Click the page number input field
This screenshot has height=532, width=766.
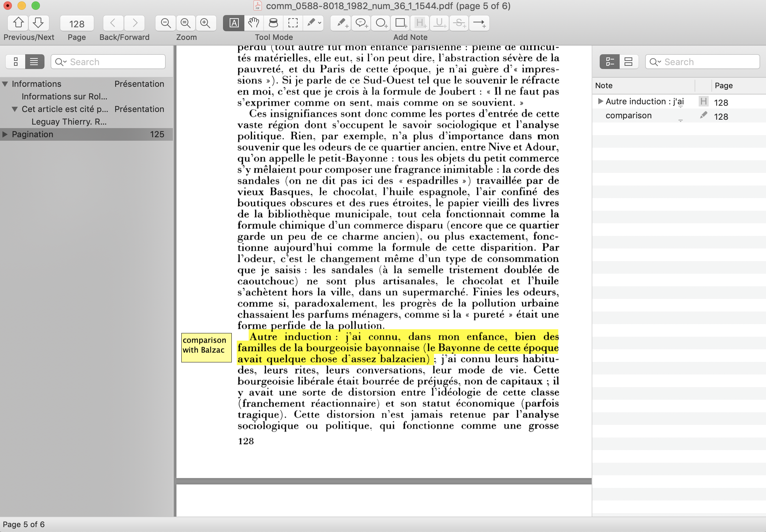76,23
